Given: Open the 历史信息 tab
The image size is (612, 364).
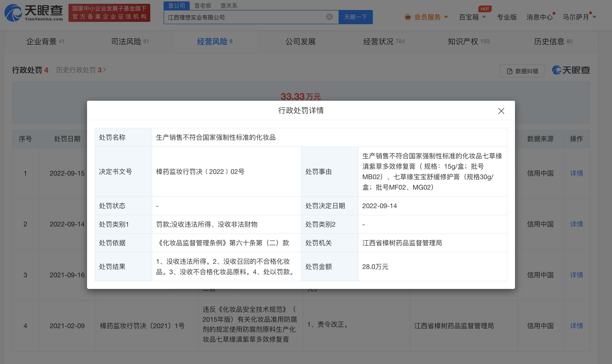Looking at the screenshot, I should [x=553, y=41].
